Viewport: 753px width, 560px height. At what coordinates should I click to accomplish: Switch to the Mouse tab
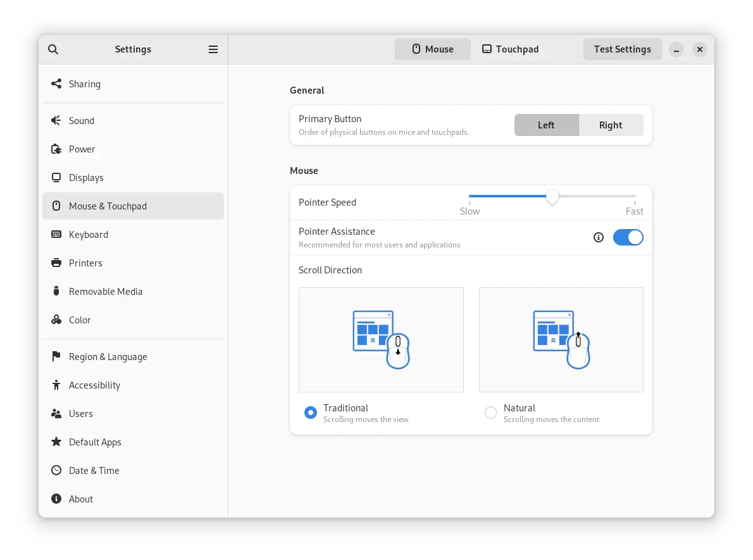pos(433,49)
